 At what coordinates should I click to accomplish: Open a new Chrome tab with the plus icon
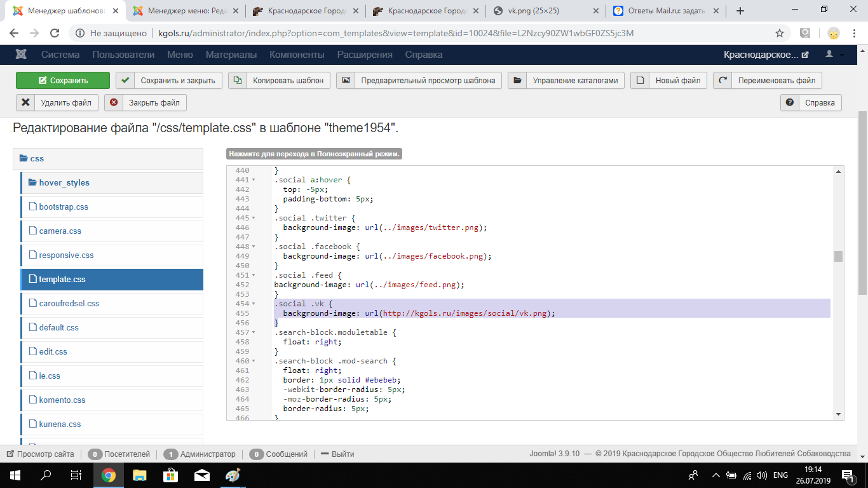tap(740, 11)
